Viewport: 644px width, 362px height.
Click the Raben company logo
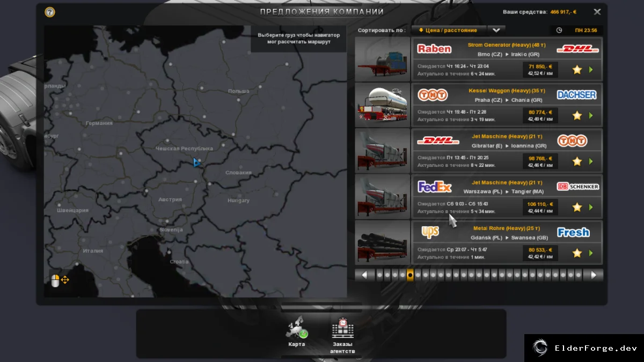coord(434,49)
